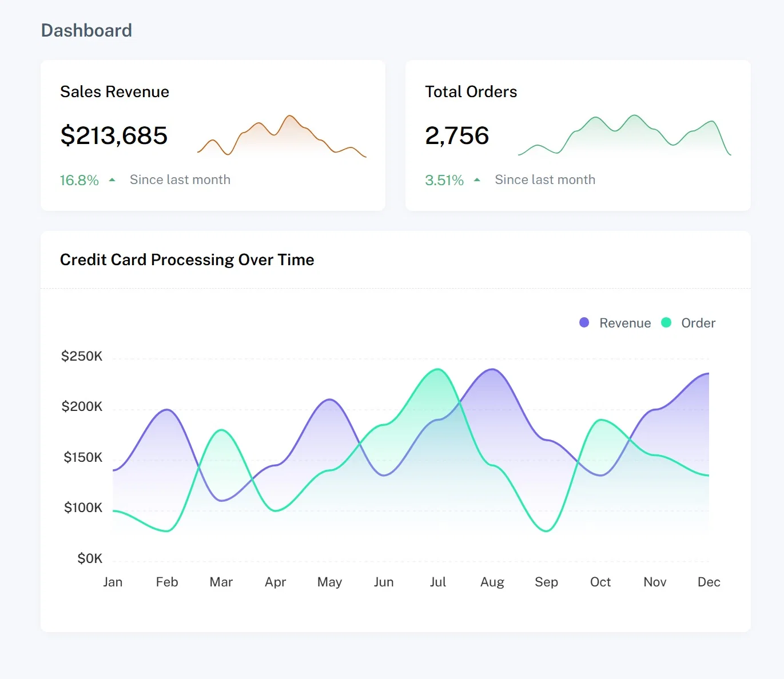784x679 pixels.
Task: Click the Sep label on x-axis
Action: pos(546,582)
